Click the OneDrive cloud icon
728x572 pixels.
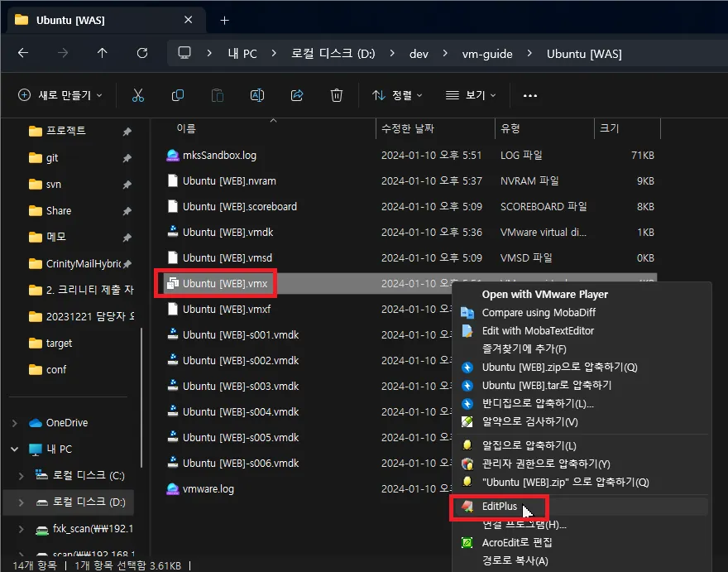[36, 423]
